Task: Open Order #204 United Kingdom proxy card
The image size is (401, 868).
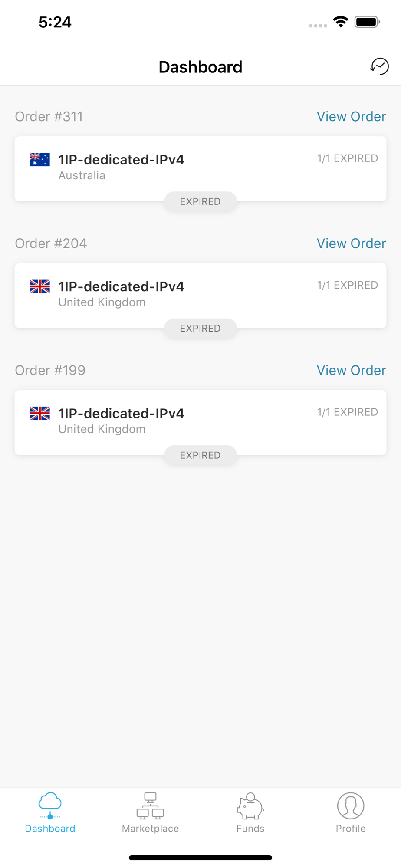Action: point(200,296)
